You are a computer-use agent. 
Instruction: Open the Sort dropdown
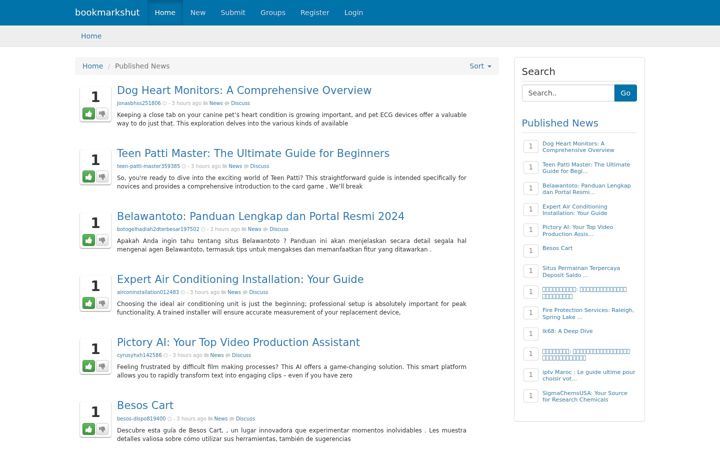tap(480, 66)
